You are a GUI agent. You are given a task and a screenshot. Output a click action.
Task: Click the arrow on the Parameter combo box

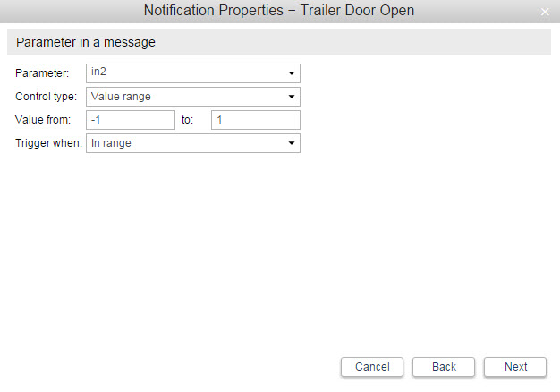tap(292, 74)
